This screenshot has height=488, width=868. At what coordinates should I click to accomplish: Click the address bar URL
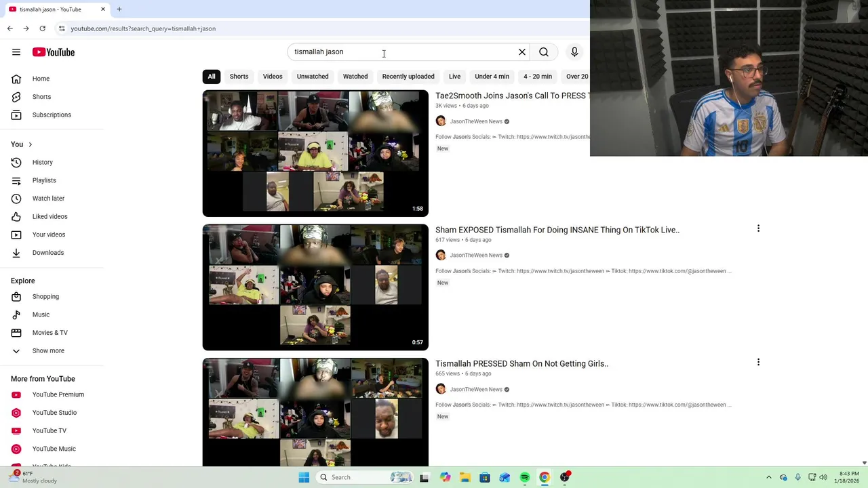pos(143,28)
